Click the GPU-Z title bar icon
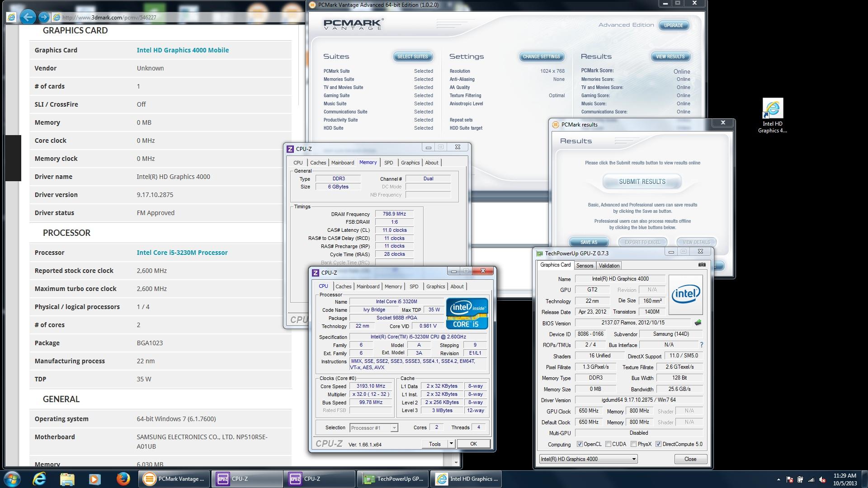This screenshot has width=868, height=488. coord(539,253)
